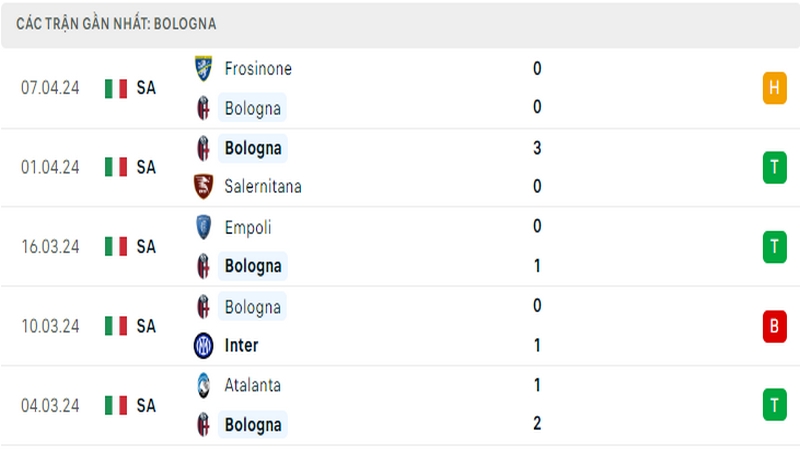Click SA league label on the 16.03.24 row
The height and width of the screenshot is (450, 800).
146,247
